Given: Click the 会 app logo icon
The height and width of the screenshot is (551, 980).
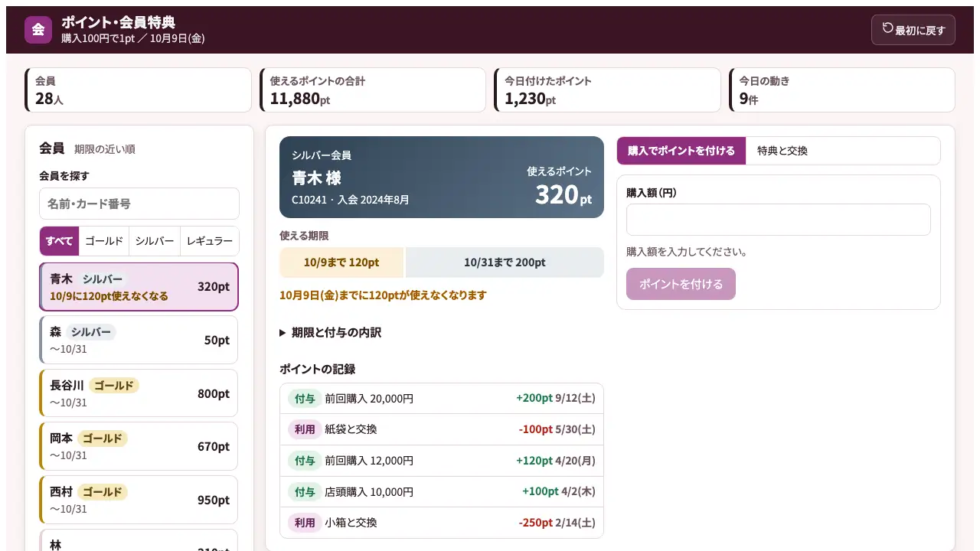Looking at the screenshot, I should [38, 30].
